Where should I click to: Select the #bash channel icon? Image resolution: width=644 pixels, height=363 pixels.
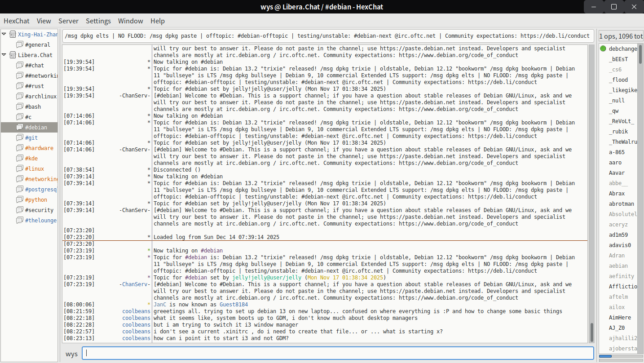19,106
